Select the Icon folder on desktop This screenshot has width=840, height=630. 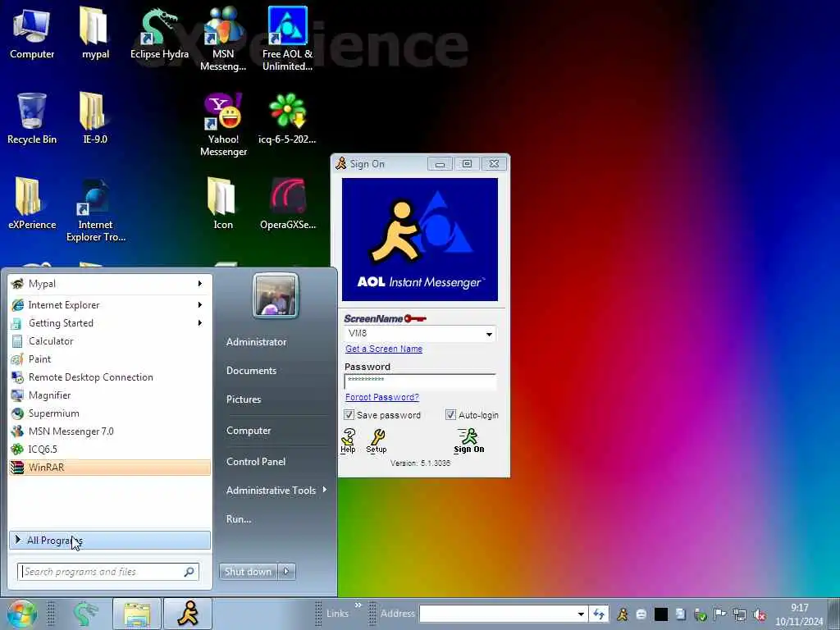[223, 204]
